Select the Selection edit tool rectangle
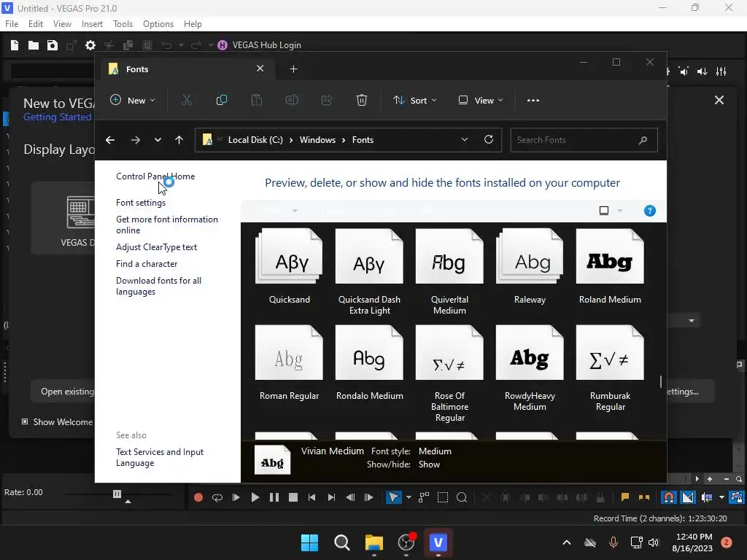Viewport: 747px width, 560px height. 443,497
